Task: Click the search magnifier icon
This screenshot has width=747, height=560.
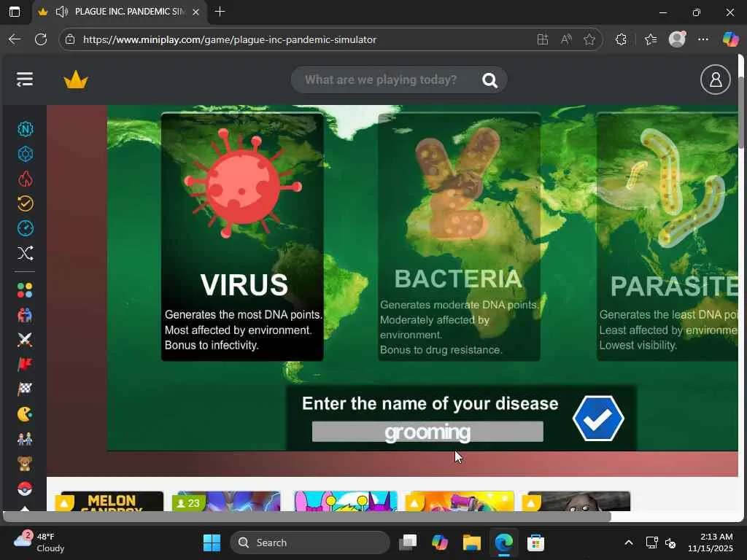Action: 489,80
